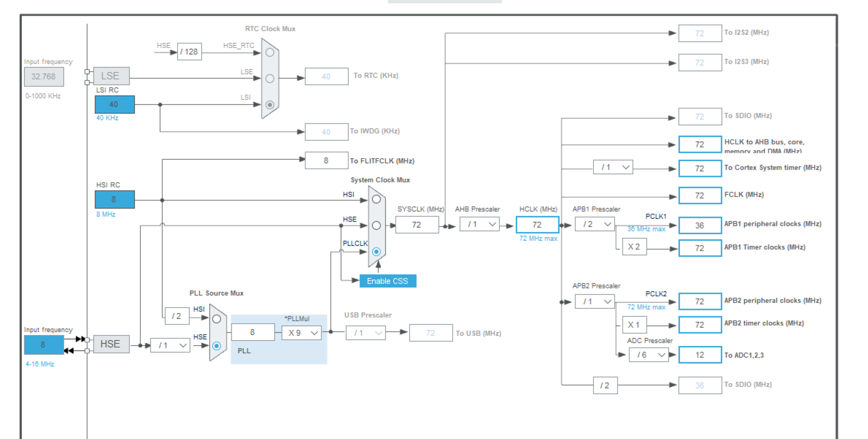Click the To I2S2 (MHz) value field
Viewport: 868px width, 439px height.
700,33
